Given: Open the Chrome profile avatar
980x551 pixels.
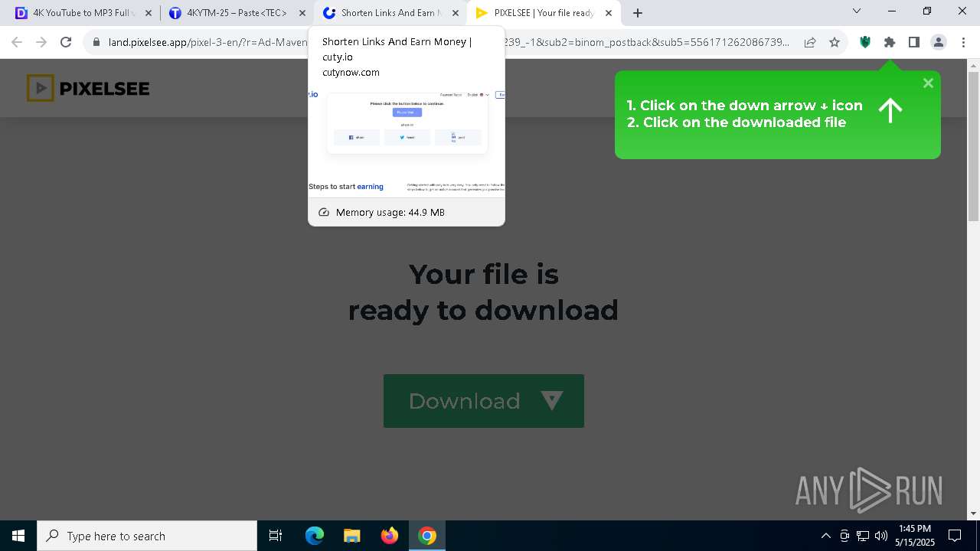Looking at the screenshot, I should [939, 43].
